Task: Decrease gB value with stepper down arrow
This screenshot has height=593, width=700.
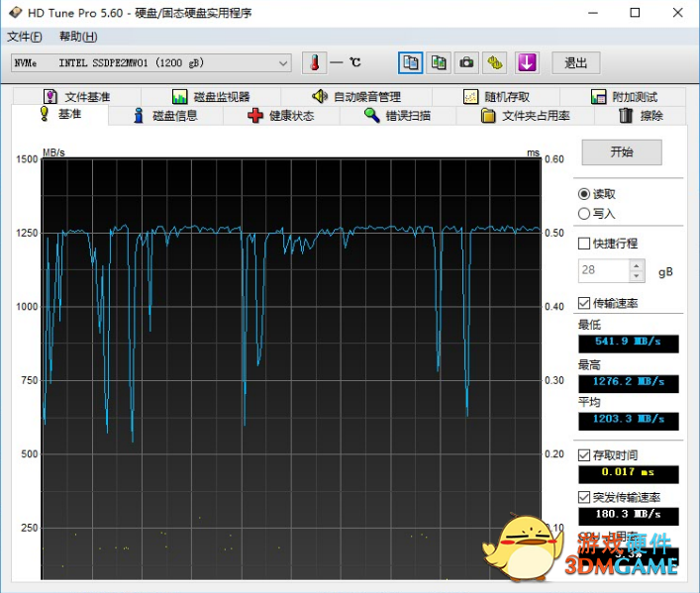Action: (637, 276)
